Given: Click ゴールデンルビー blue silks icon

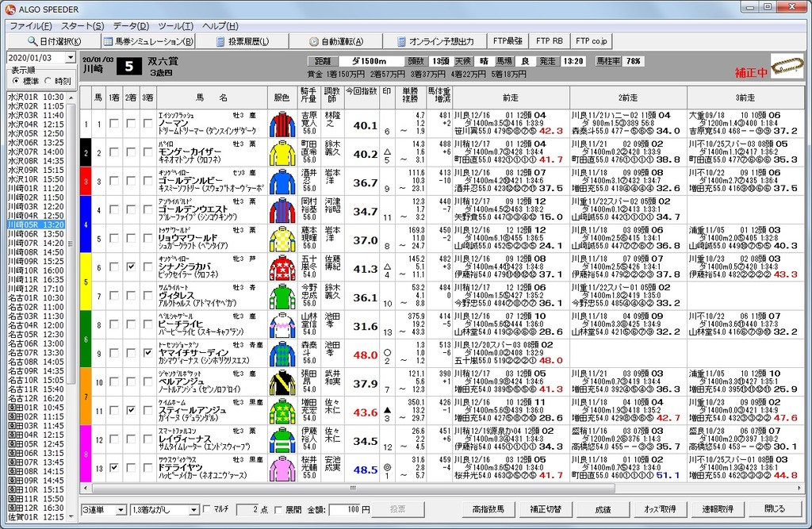Looking at the screenshot, I should [282, 182].
